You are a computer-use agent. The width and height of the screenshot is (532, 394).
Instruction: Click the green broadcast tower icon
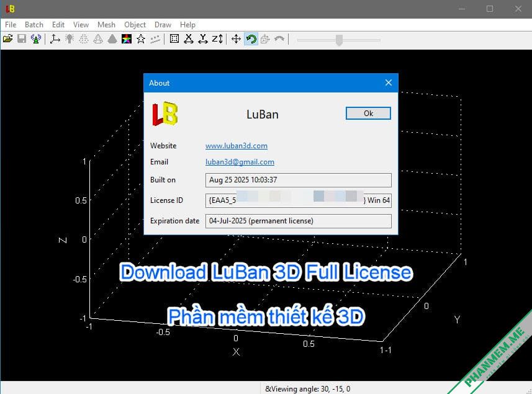[x=35, y=39]
